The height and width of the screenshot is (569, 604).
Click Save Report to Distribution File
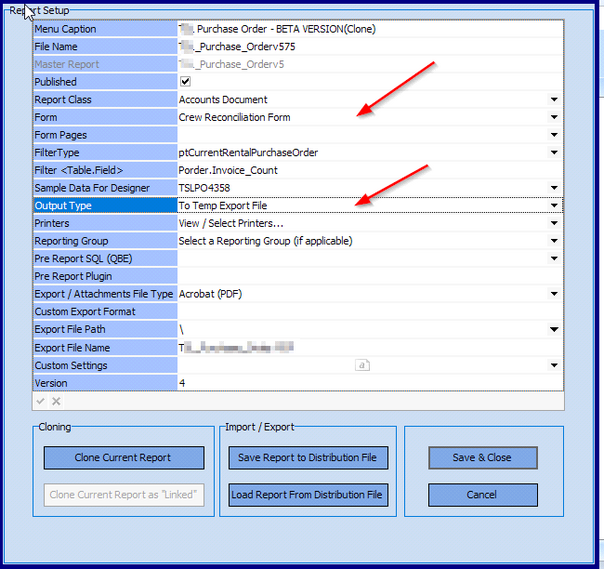click(x=307, y=458)
